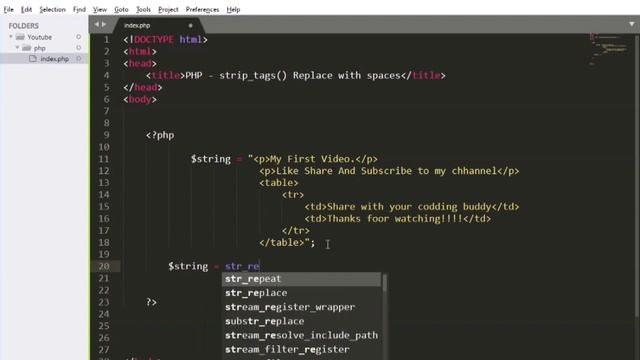This screenshot has width=640, height=360.
Task: Click the <?php opening tag
Action: tap(160, 135)
